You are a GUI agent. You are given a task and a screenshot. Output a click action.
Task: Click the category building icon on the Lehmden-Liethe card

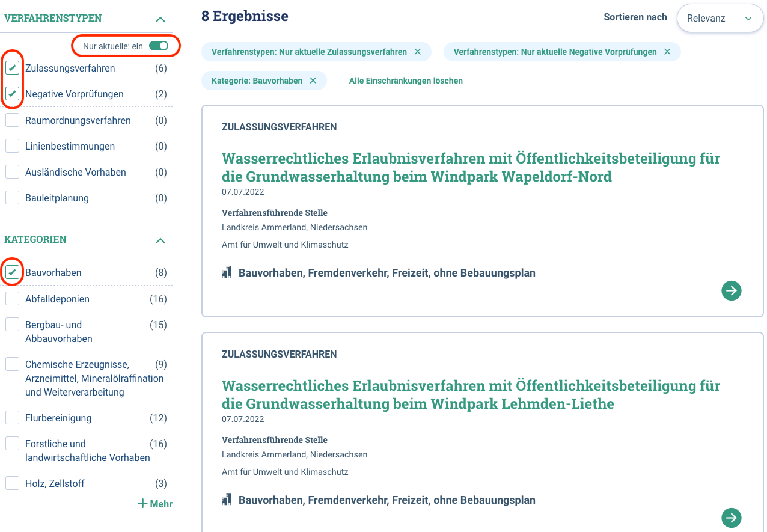[227, 499]
